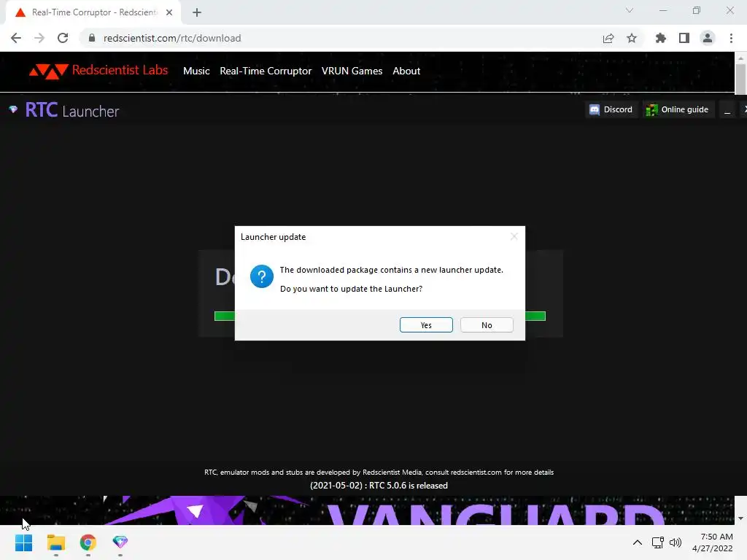Open Chrome extensions menu
Screen dimensions: 747x560
click(660, 38)
